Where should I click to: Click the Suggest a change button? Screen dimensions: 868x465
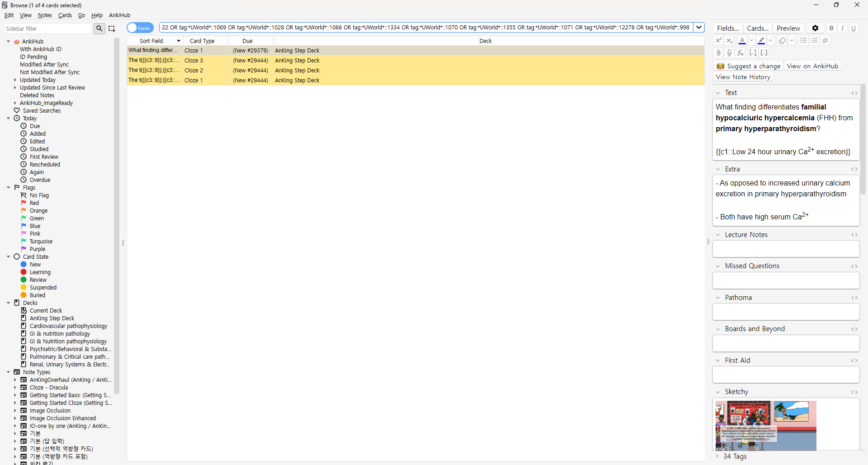point(749,66)
